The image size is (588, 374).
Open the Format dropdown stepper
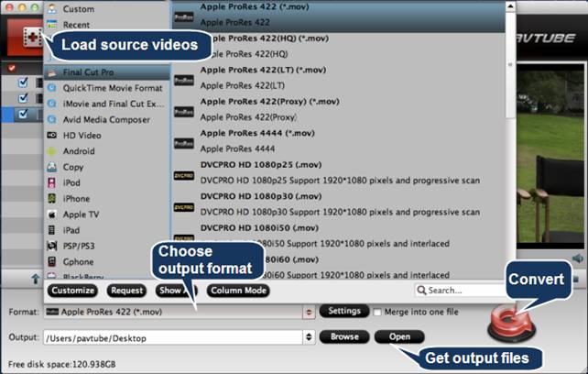click(309, 312)
